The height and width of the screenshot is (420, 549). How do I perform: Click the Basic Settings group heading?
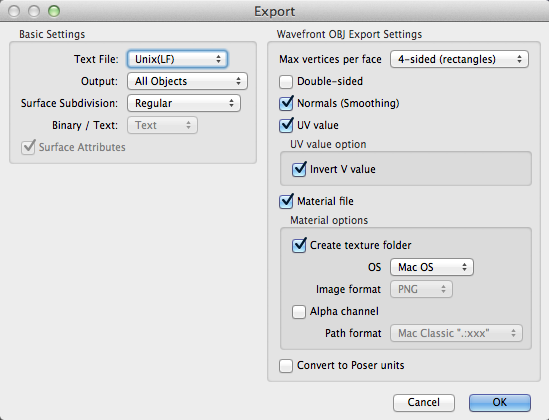(x=52, y=34)
